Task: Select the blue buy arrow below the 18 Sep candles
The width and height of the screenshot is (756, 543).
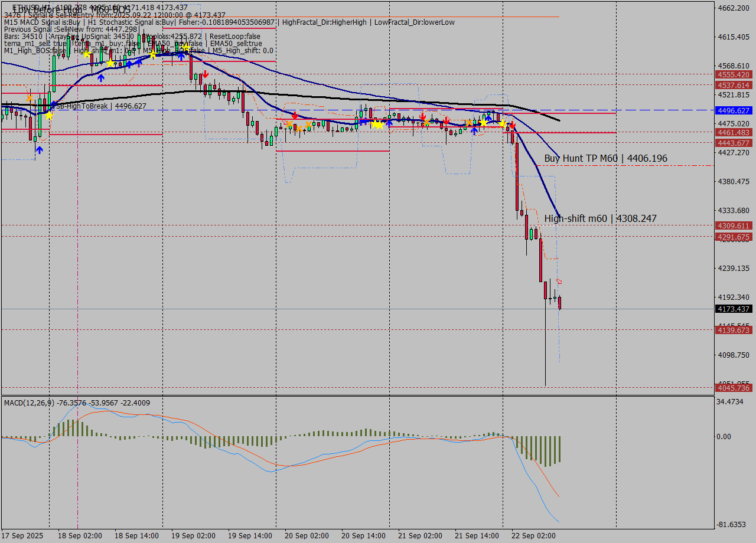Action: (101, 78)
